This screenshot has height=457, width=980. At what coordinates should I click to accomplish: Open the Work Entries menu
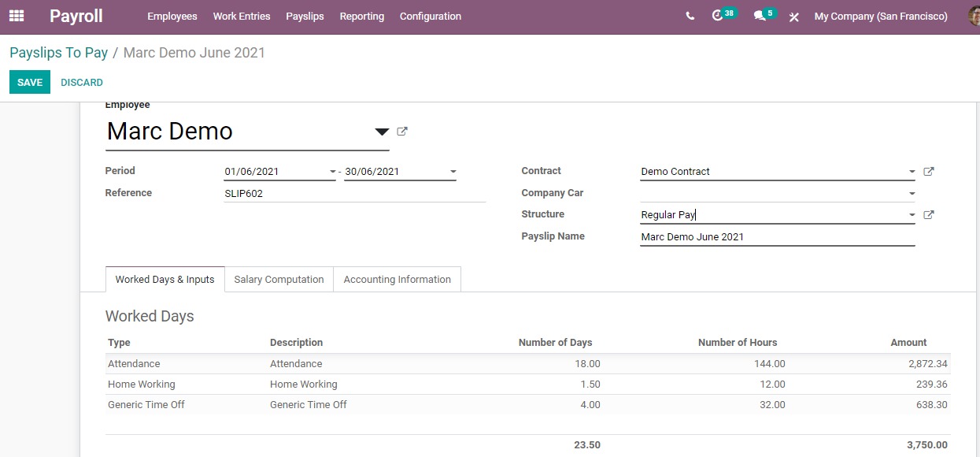(242, 16)
